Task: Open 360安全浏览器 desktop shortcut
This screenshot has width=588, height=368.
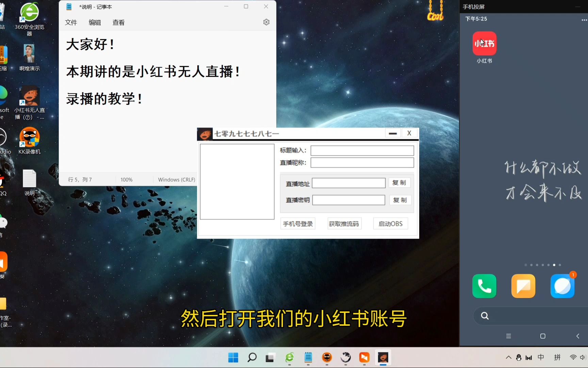Action: [x=30, y=19]
